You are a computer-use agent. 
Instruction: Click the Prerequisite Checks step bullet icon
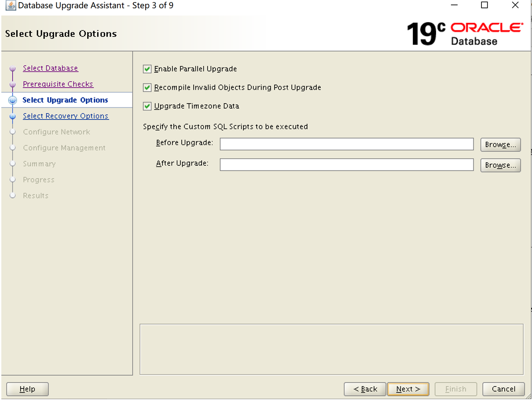click(13, 85)
